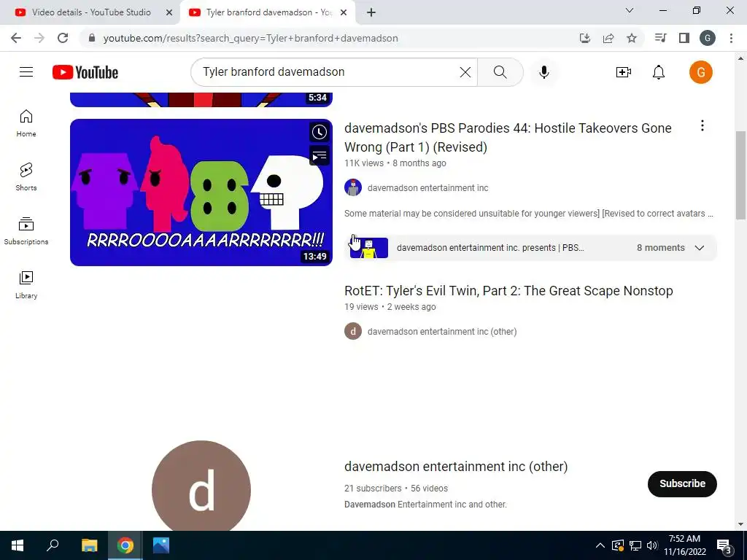
Task: Click the search text field
Action: [329, 72]
